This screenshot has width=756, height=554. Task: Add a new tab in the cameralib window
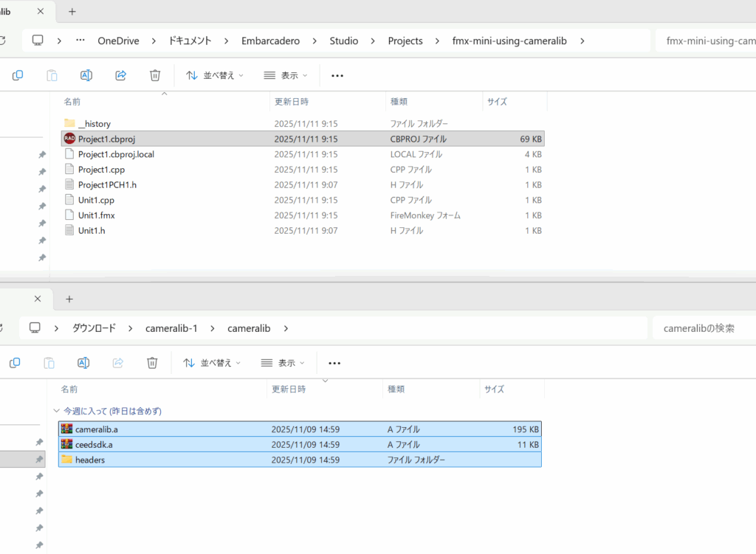[69, 299]
